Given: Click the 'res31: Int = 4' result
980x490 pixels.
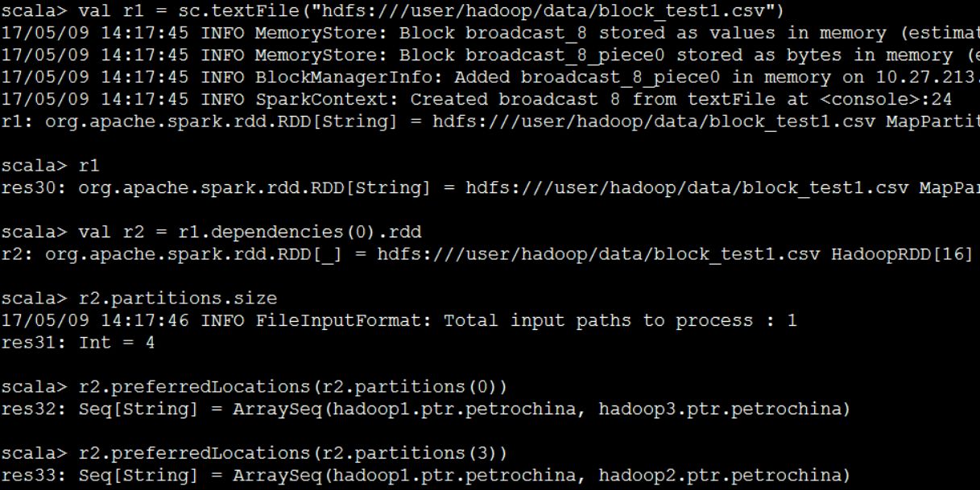Looking at the screenshot, I should coord(77,343).
